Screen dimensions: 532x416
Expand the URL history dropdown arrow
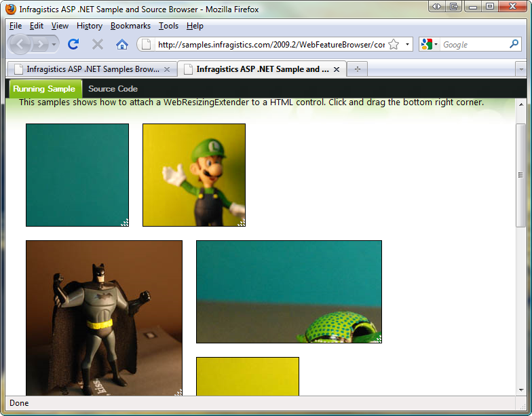tap(407, 44)
